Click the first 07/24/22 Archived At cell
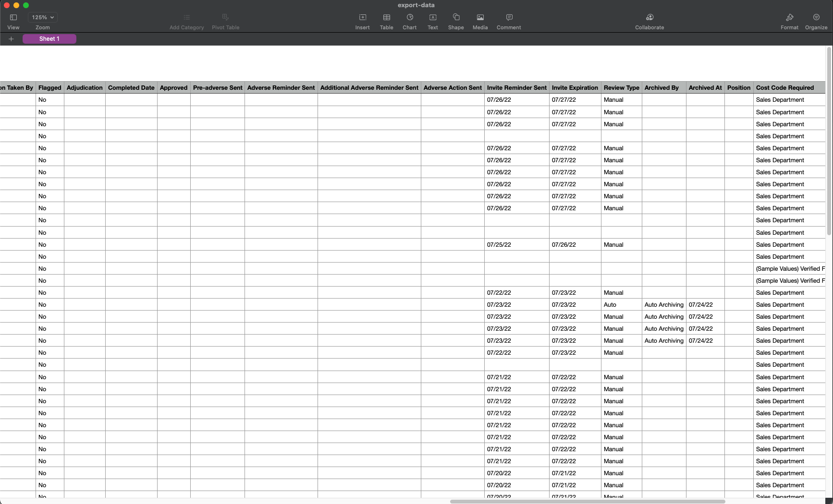 (x=705, y=305)
